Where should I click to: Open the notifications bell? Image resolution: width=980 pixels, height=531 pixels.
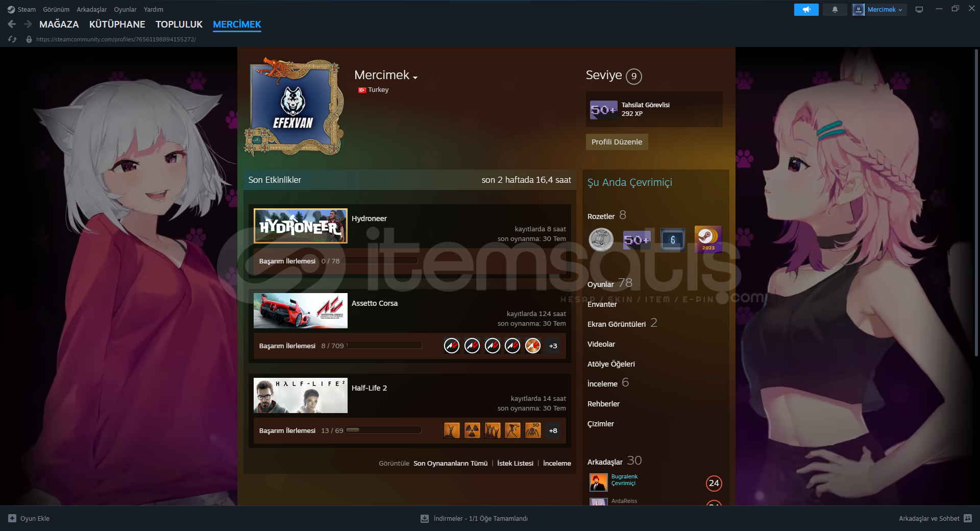[x=835, y=10]
